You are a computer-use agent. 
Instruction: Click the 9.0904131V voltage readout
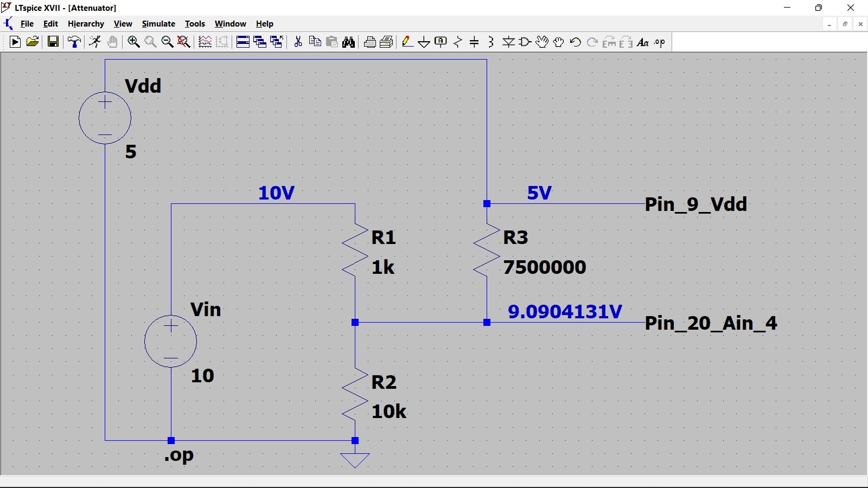565,312
